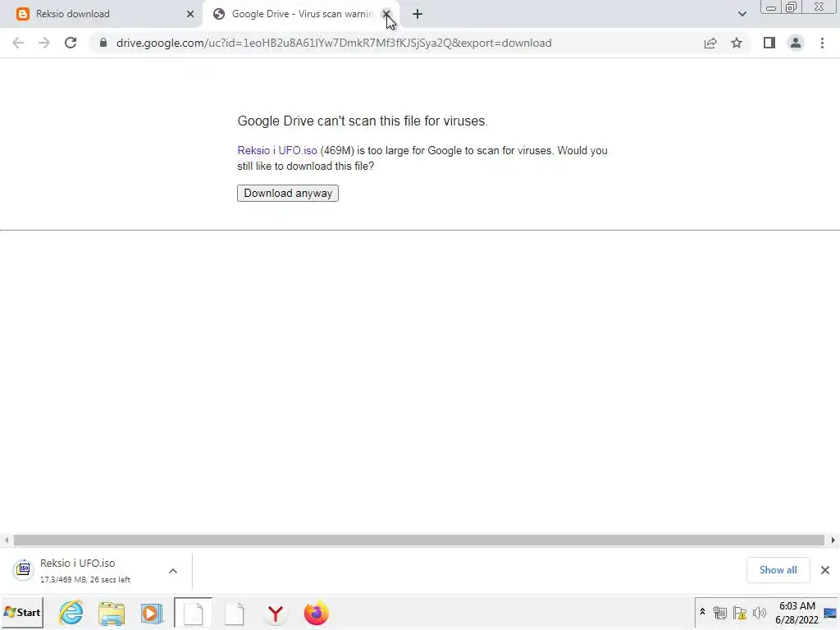Select the Google Drive Virus scan warning tab

click(x=301, y=14)
